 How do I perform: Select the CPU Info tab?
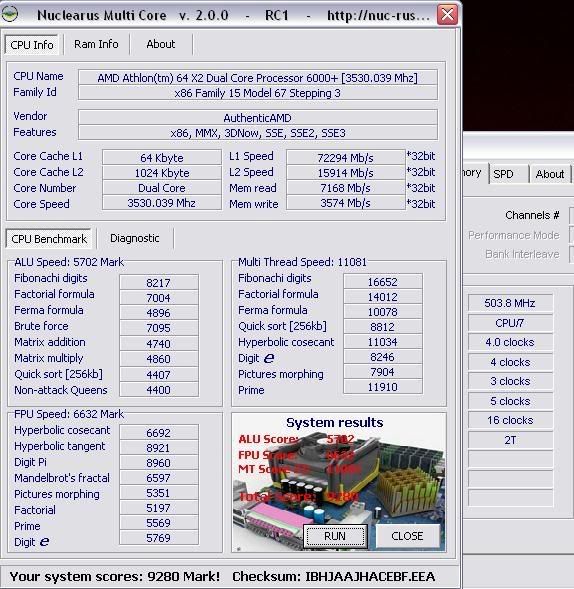pos(32,45)
